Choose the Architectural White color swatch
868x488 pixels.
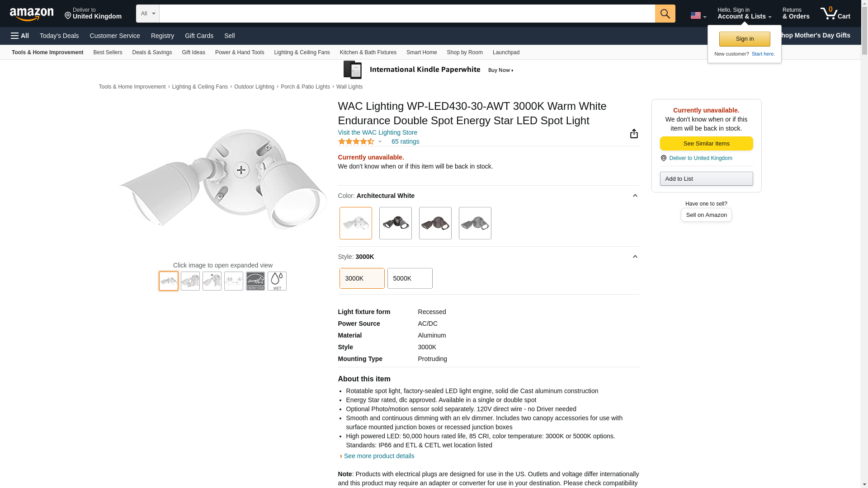355,223
